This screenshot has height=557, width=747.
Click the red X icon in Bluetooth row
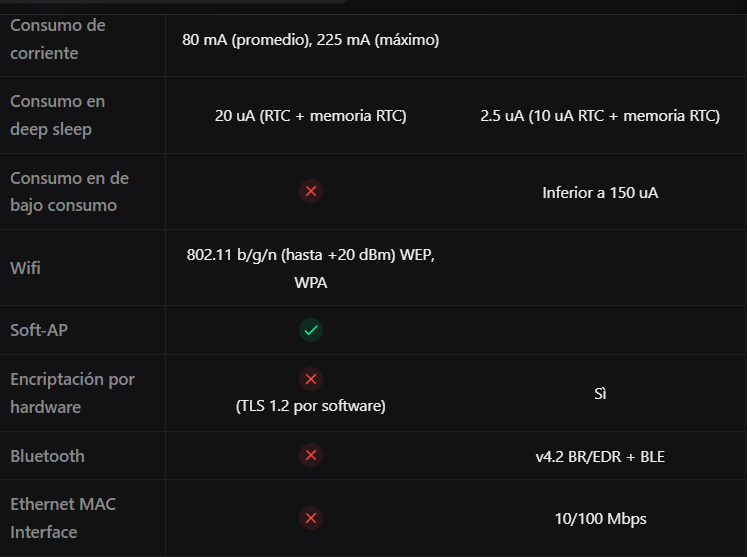click(311, 455)
